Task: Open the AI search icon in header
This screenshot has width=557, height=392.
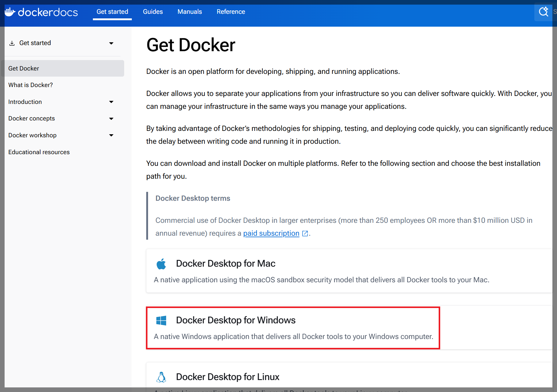Action: point(544,12)
